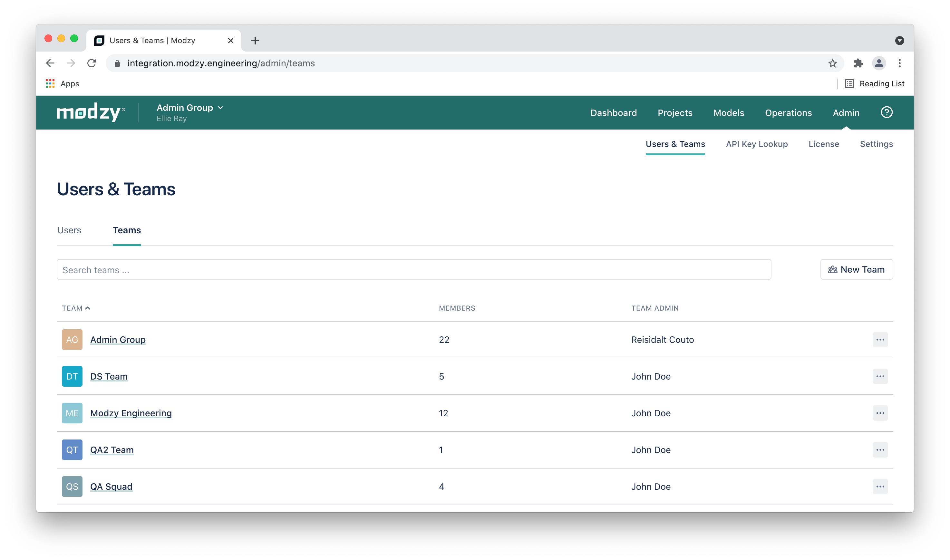
Task: Open the Modzy Engineering team link
Action: [x=131, y=413]
